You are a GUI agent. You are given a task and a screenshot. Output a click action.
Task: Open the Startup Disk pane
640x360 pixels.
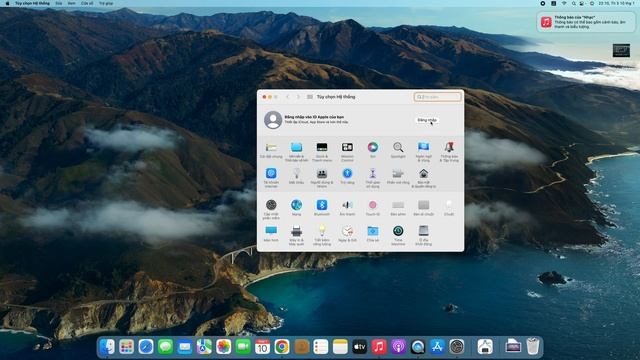point(423,231)
